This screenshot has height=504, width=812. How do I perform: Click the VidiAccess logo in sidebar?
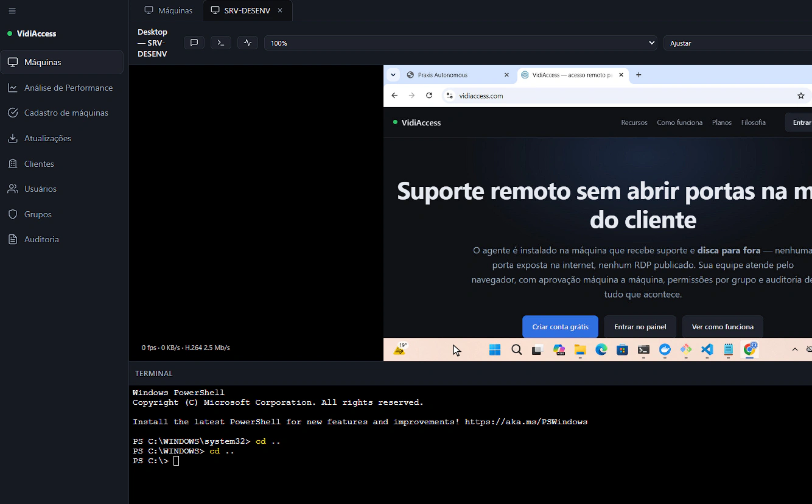pos(32,33)
